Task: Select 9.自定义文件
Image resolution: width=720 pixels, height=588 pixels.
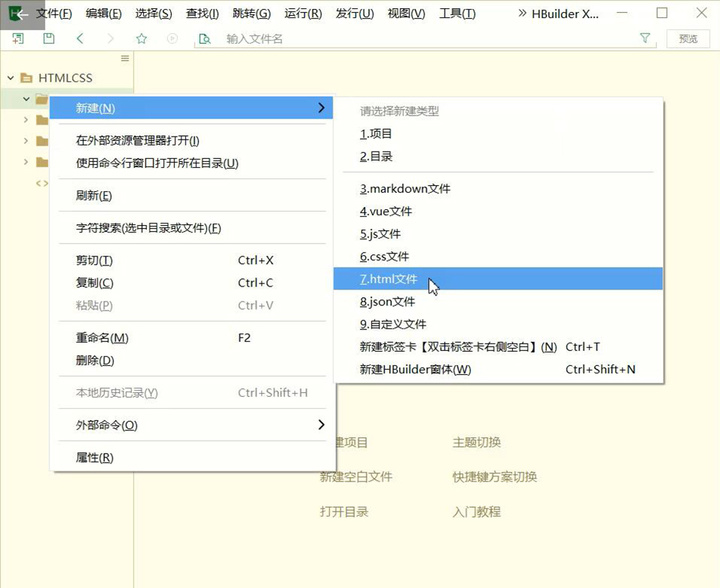Action: click(498, 324)
